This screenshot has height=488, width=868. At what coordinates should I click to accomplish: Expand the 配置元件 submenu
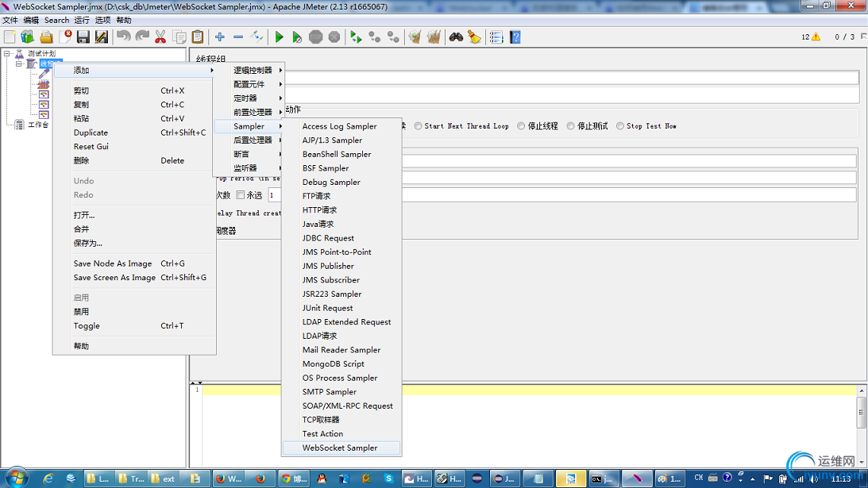249,84
